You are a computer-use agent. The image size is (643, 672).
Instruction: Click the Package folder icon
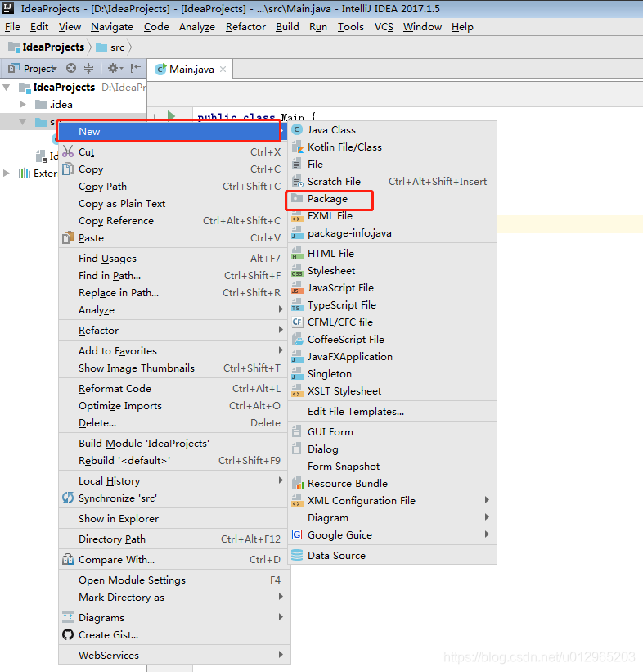[x=297, y=198]
